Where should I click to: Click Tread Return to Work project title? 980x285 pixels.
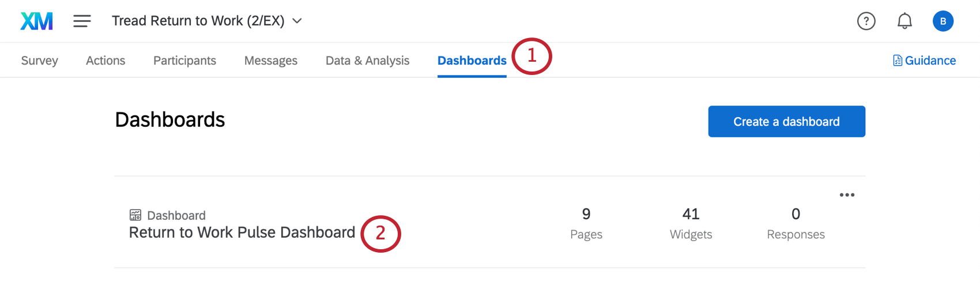[x=198, y=21]
